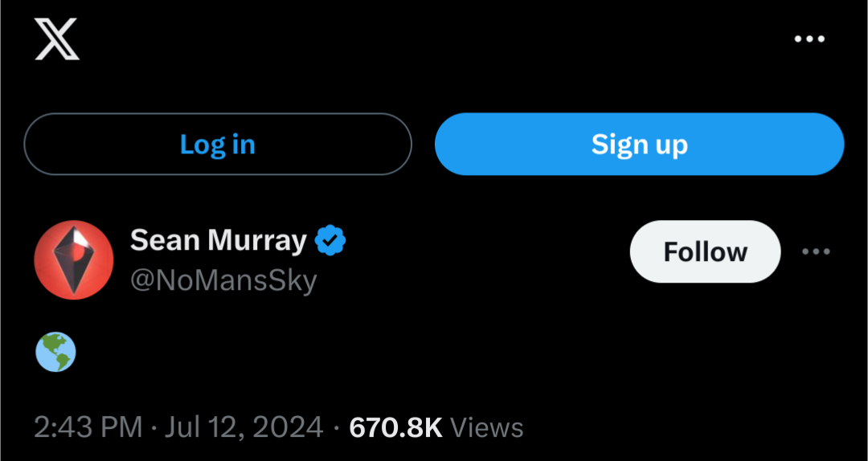The image size is (868, 461).
Task: Open the top-right three-dot menu
Action: (809, 39)
